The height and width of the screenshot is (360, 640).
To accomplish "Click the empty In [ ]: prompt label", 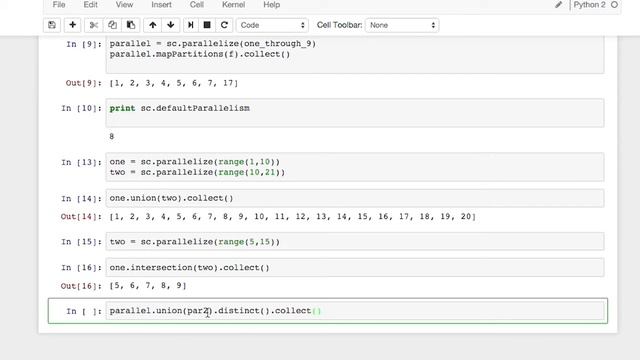I will click(x=84, y=311).
